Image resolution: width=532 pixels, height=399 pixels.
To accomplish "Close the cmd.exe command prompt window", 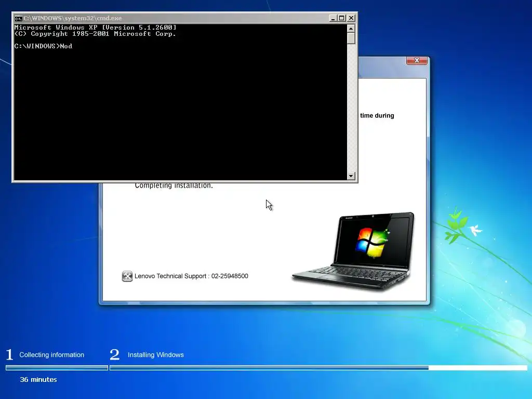I will click(351, 18).
